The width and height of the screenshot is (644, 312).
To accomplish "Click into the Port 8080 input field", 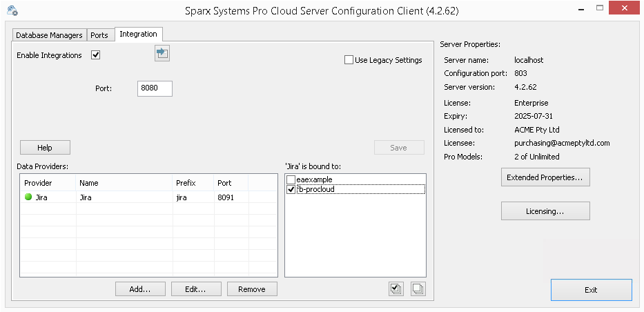I will click(x=155, y=88).
